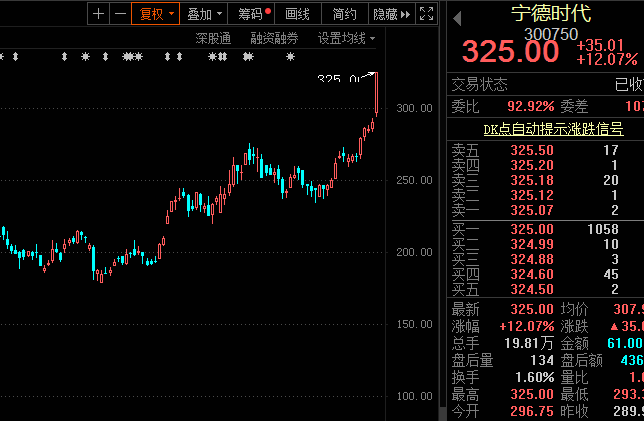Click the event marker icon above latest candle
Screen dimensions: 644x421
(289, 56)
